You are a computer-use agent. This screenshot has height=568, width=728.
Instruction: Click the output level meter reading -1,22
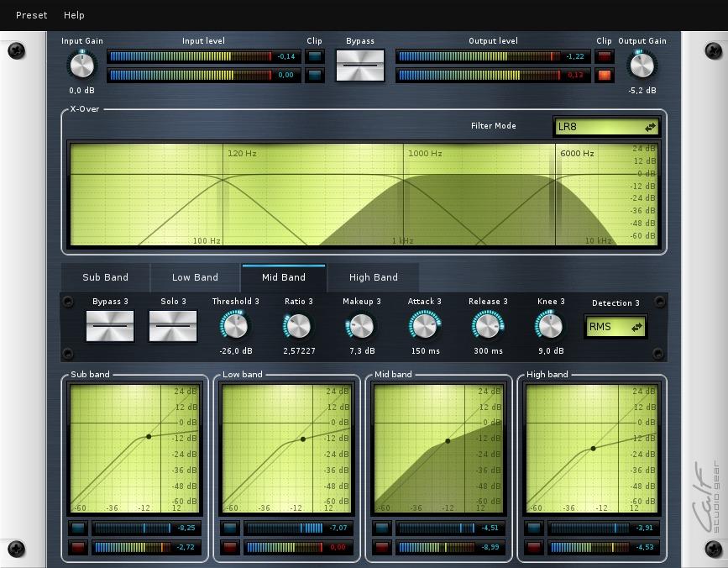pyautogui.click(x=493, y=56)
